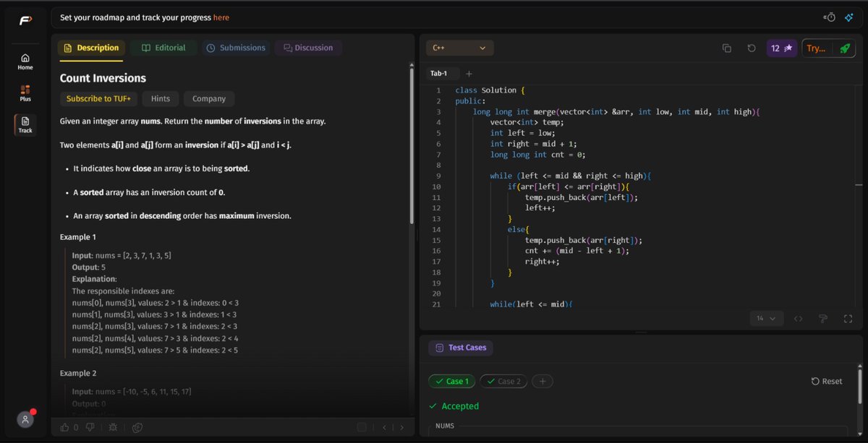Click line 'nums[2], nums[5], values: 7 > 5'

click(155, 350)
